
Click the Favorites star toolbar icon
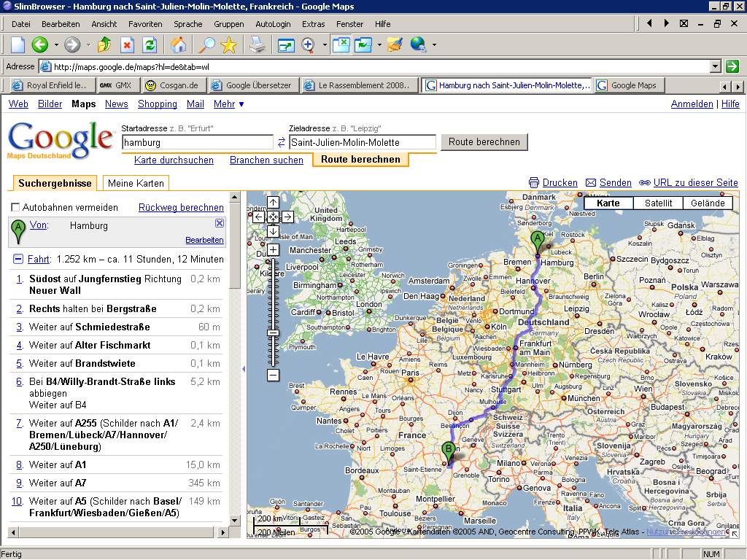click(x=229, y=45)
